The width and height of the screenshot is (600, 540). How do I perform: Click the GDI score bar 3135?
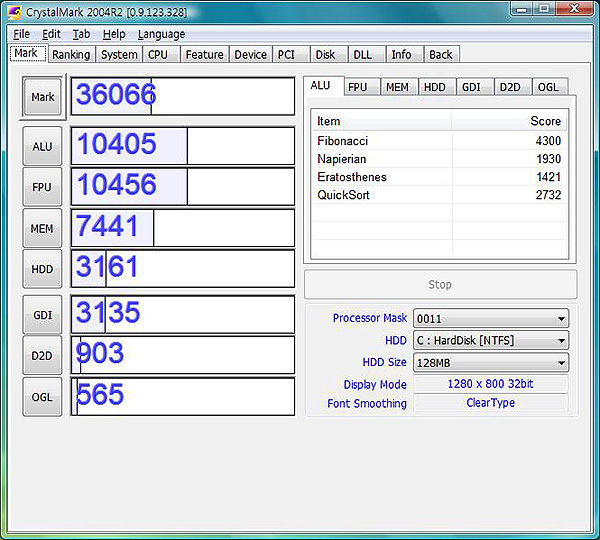click(x=183, y=314)
